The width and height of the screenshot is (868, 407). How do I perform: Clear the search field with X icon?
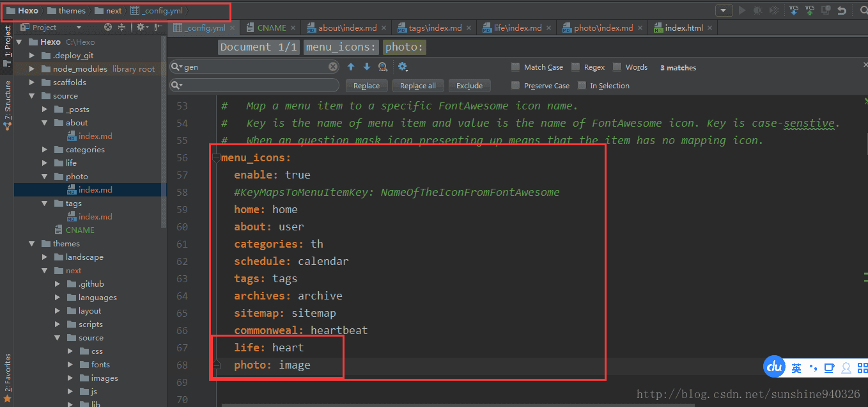[x=333, y=67]
